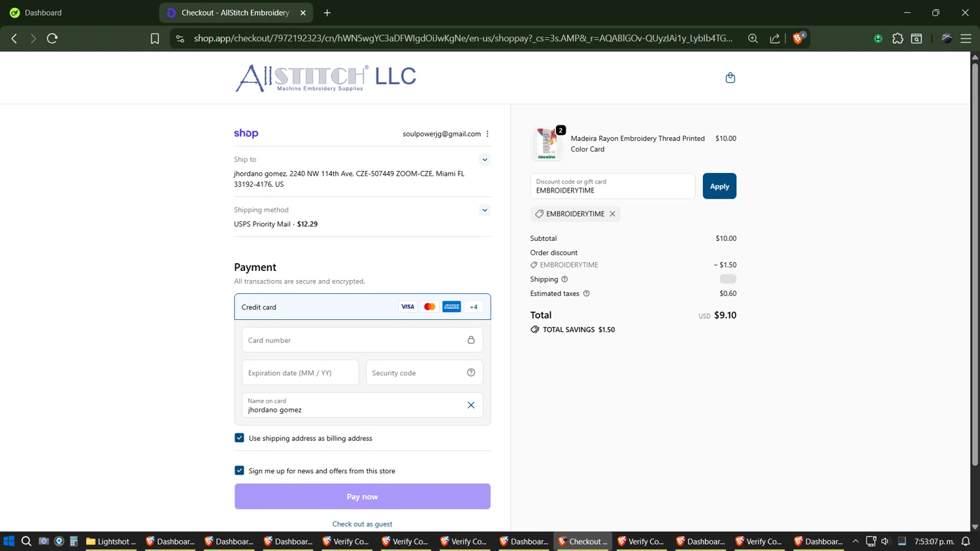Expand the Ship to address section
Image resolution: width=980 pixels, height=551 pixels.
[x=485, y=159]
